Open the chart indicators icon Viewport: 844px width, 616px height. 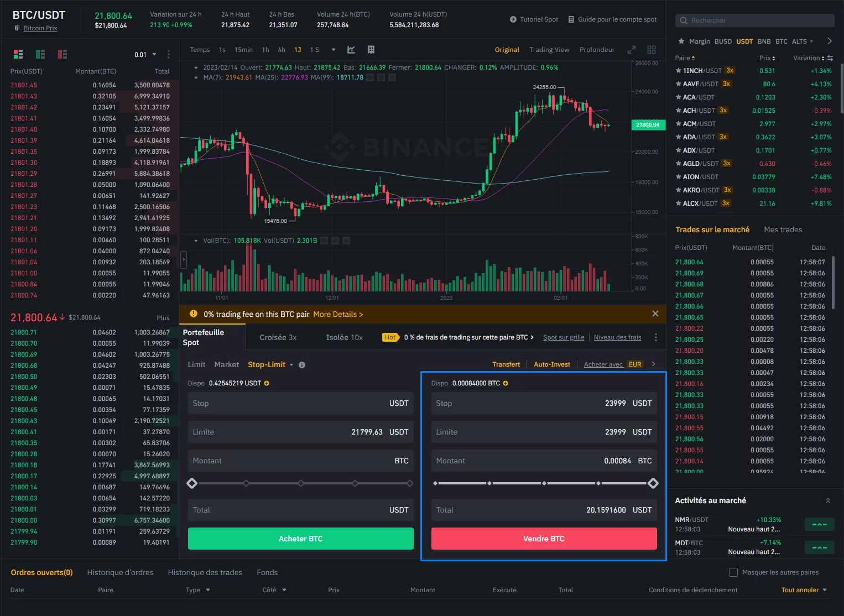click(351, 50)
